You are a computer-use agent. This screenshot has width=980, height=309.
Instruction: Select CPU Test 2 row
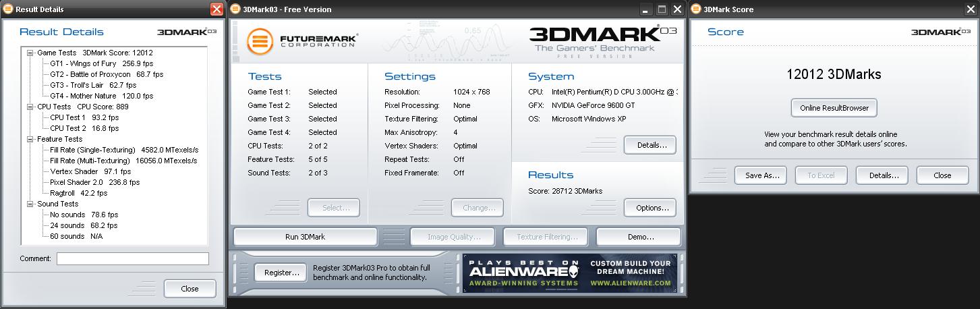point(84,128)
